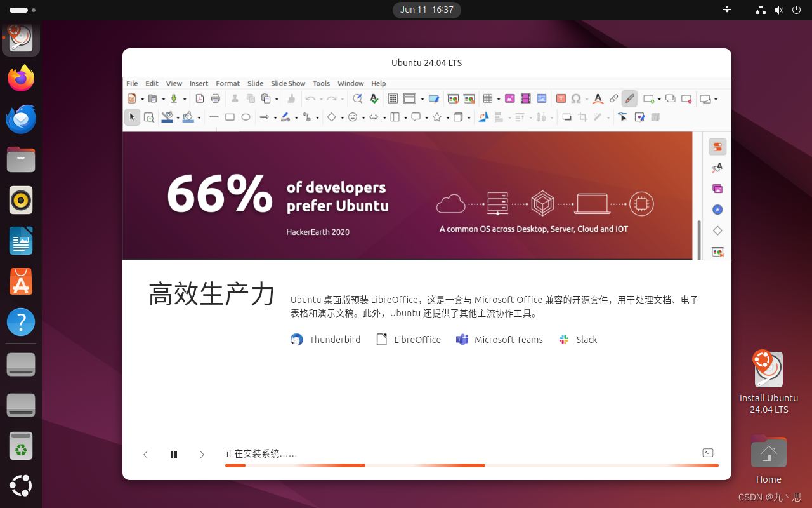Viewport: 812px width, 508px height.
Task: Open the Format menu in slide image
Action: [228, 83]
